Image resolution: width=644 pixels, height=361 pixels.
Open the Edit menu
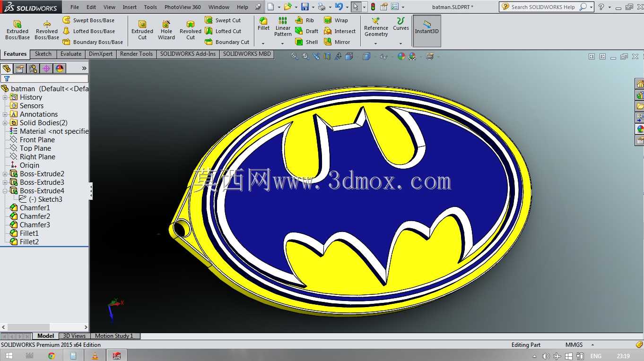click(x=91, y=7)
